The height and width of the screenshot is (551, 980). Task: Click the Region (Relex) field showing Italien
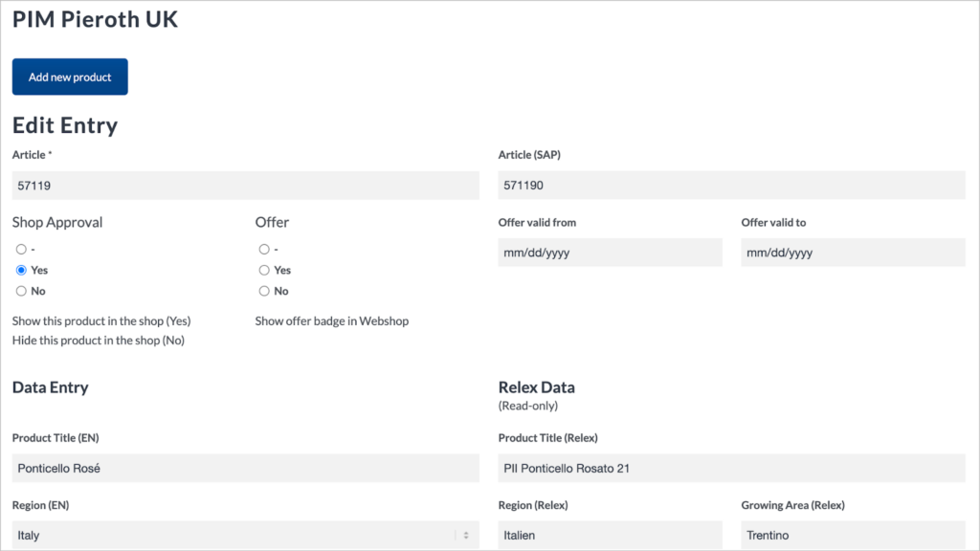coord(610,536)
